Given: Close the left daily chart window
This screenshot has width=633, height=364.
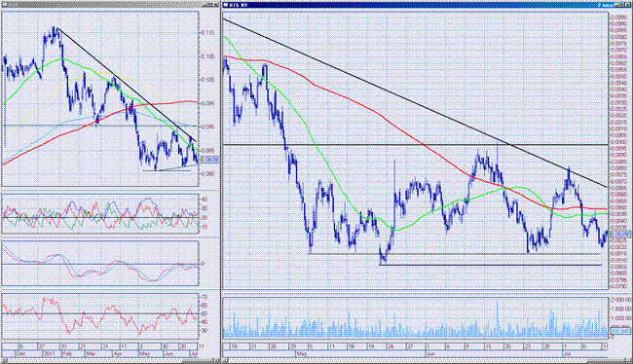Looking at the screenshot, I should tap(216, 5).
